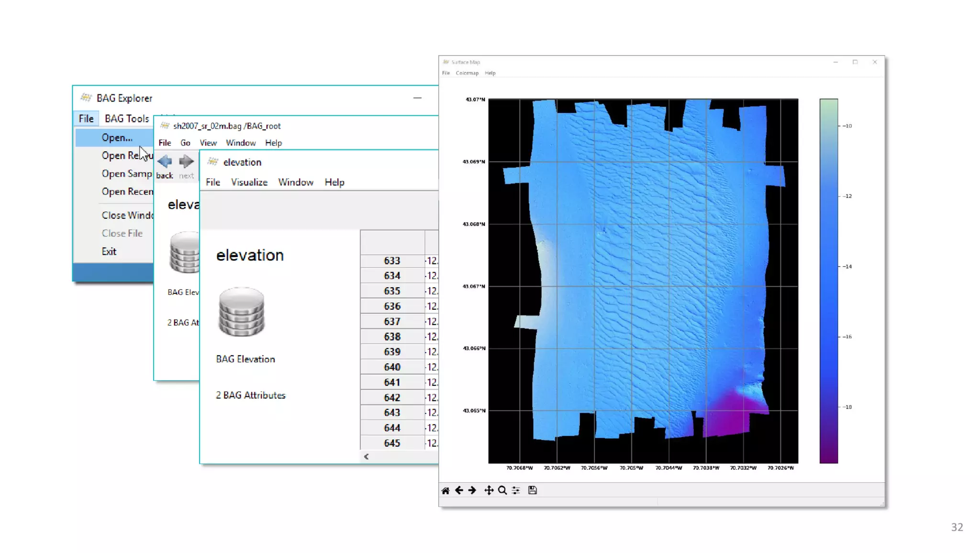This screenshot has height=553, width=980.
Task: Select the Zoom magnifier in plot toolbar
Action: pos(502,490)
